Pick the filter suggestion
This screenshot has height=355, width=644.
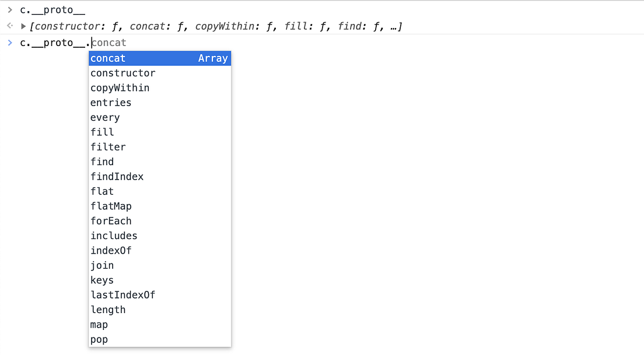point(160,147)
